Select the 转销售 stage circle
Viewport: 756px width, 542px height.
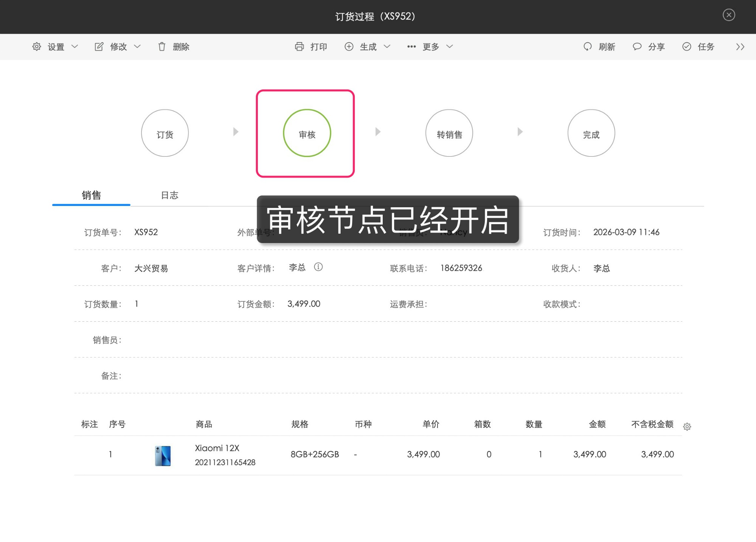point(449,133)
